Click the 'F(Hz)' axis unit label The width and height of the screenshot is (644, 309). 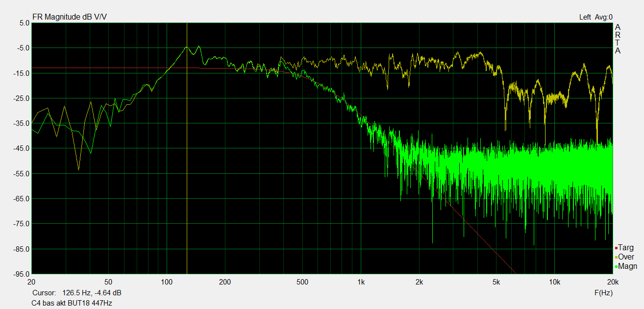point(603,293)
